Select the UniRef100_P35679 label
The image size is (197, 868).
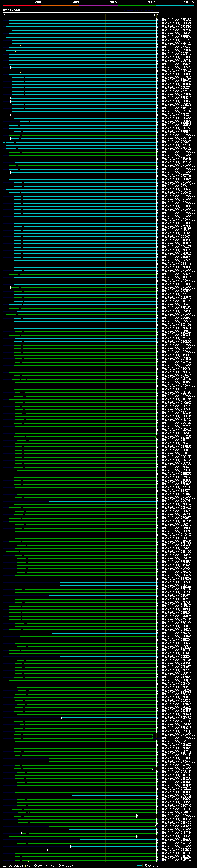click(176, 467)
